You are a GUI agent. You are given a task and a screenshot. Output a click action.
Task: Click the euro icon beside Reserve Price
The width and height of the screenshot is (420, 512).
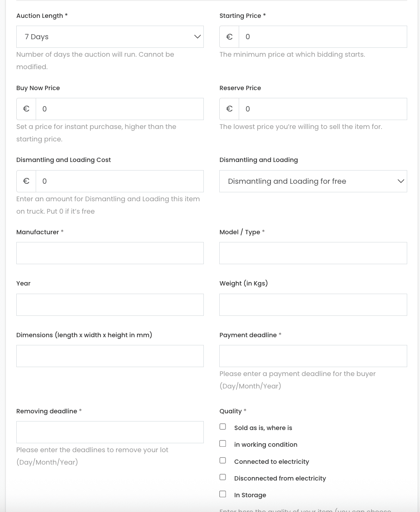229,109
